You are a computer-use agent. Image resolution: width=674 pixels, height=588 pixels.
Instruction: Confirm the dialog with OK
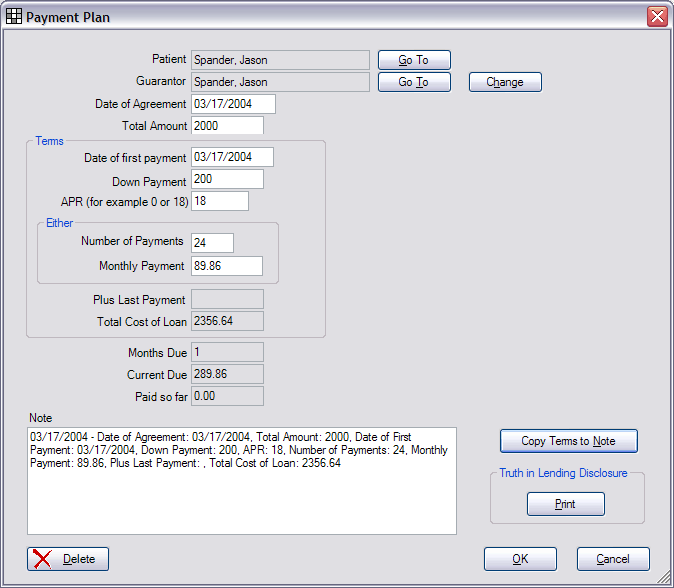pyautogui.click(x=520, y=559)
